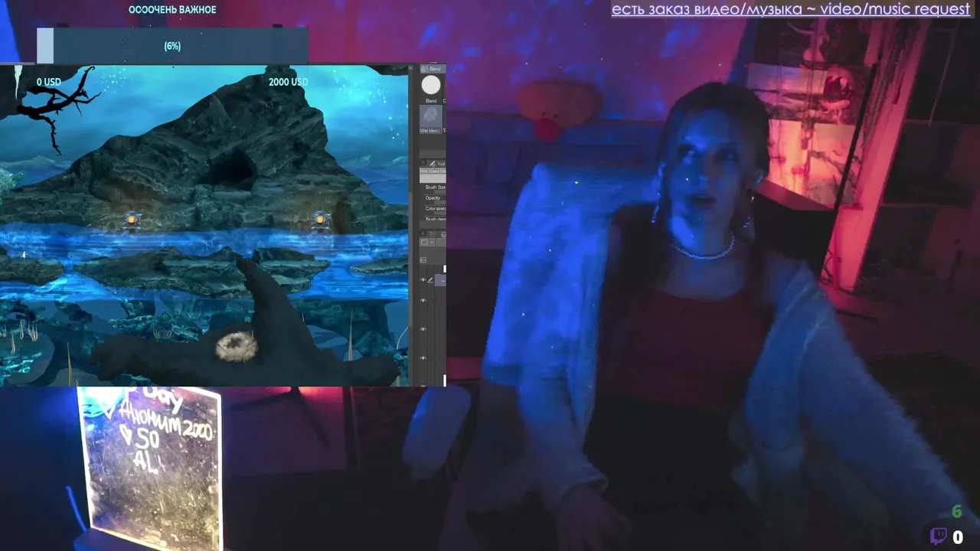Select the Blend brush circle icon
This screenshot has width=980, height=551.
point(431,85)
